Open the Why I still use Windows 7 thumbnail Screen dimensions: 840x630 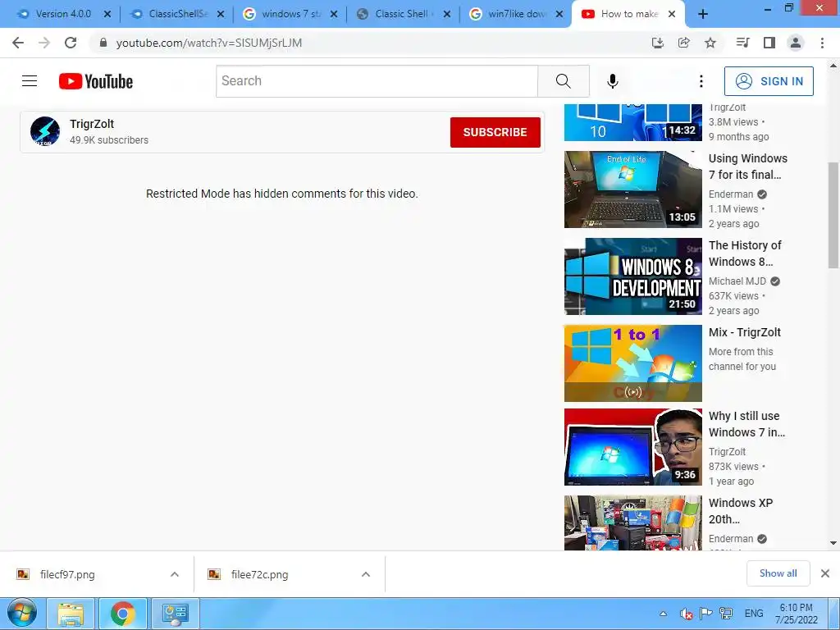point(632,447)
